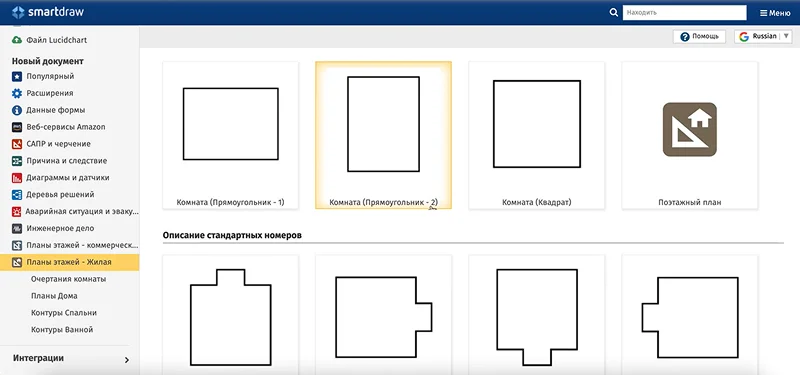
Task: Select the Причина и следствие category
Action: click(x=67, y=161)
